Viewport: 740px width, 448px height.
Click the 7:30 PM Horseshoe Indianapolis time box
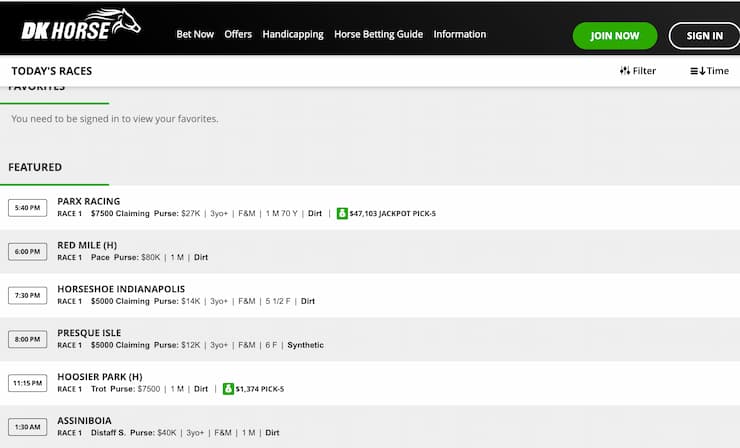(27, 296)
